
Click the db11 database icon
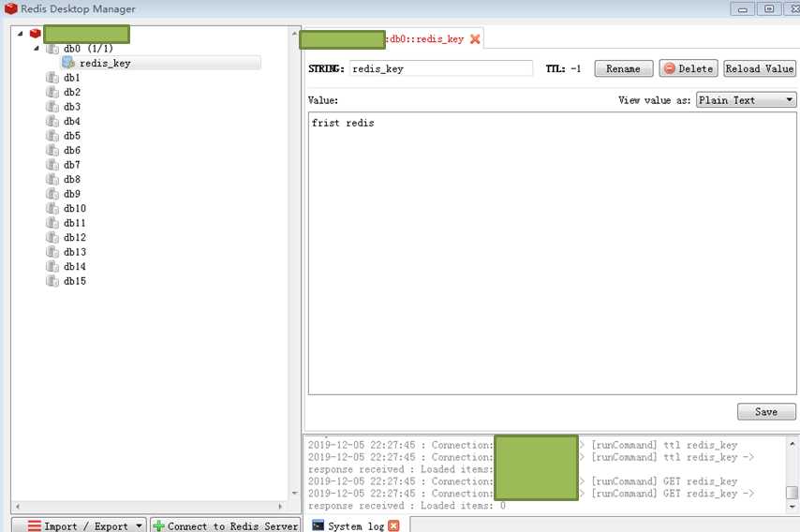[52, 223]
